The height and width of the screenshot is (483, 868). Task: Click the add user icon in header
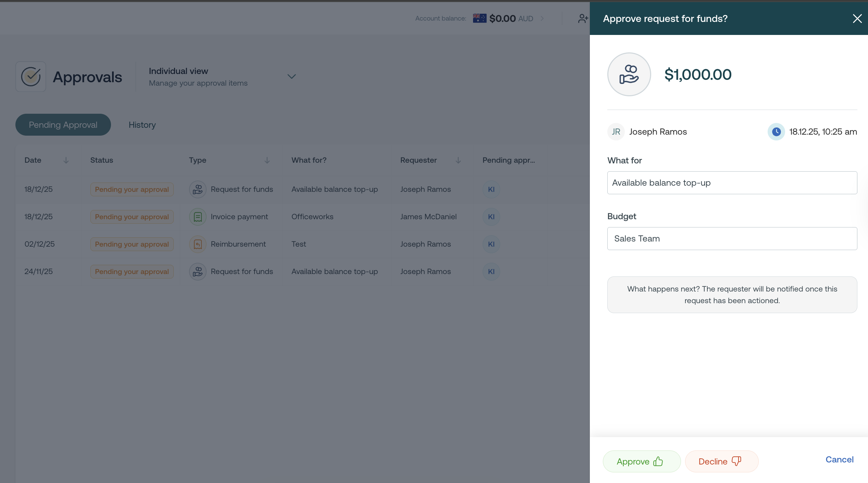point(583,18)
